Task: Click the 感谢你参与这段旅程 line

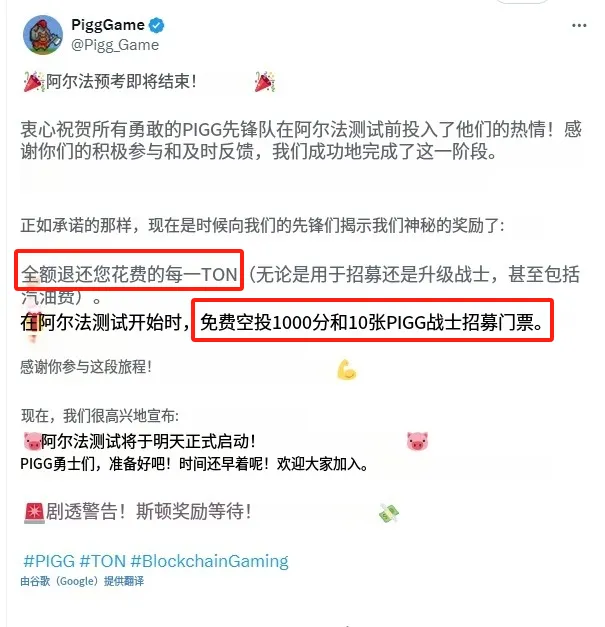Action: [86, 367]
